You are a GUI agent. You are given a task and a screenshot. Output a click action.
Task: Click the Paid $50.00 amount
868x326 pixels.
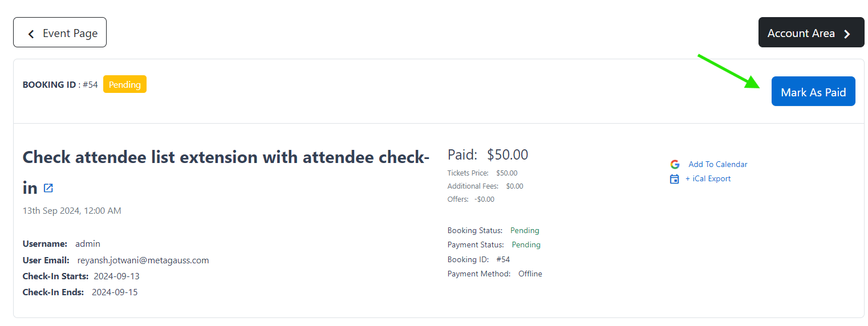click(507, 154)
